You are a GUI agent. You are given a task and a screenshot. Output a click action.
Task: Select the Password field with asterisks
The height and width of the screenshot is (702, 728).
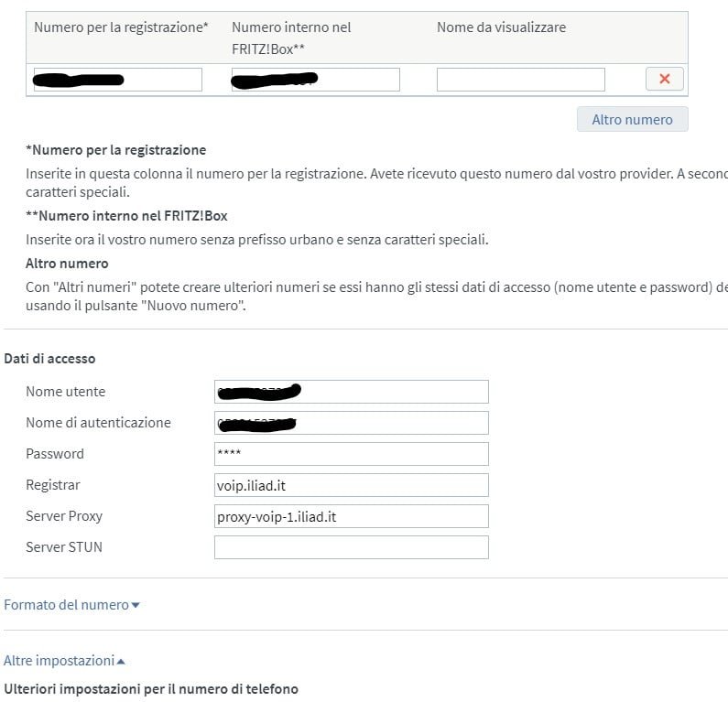(x=351, y=454)
